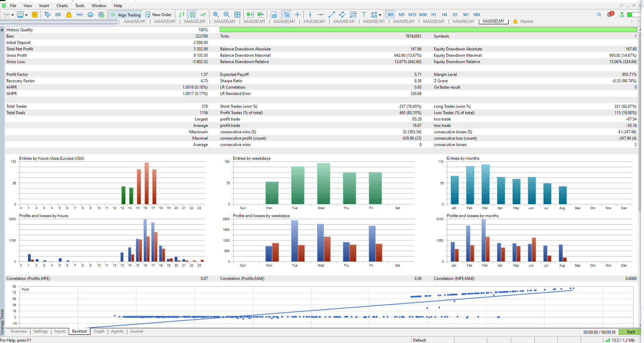Toggle Algo Trading on or off
The height and width of the screenshot is (343, 644).
(x=126, y=14)
